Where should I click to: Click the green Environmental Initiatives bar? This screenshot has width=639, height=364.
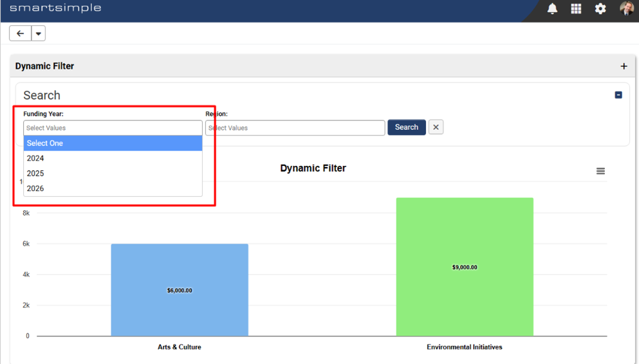(465, 267)
